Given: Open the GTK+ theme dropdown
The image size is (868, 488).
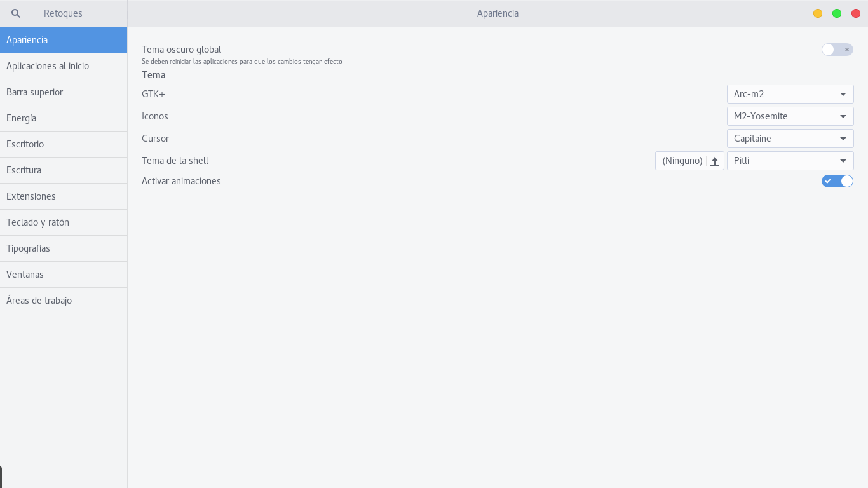Looking at the screenshot, I should pos(790,94).
